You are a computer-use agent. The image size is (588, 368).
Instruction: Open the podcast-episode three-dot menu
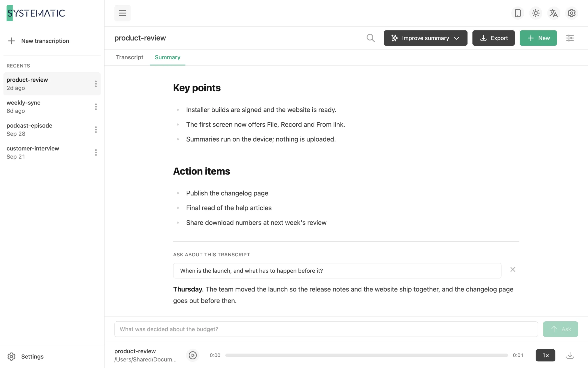[x=96, y=130]
